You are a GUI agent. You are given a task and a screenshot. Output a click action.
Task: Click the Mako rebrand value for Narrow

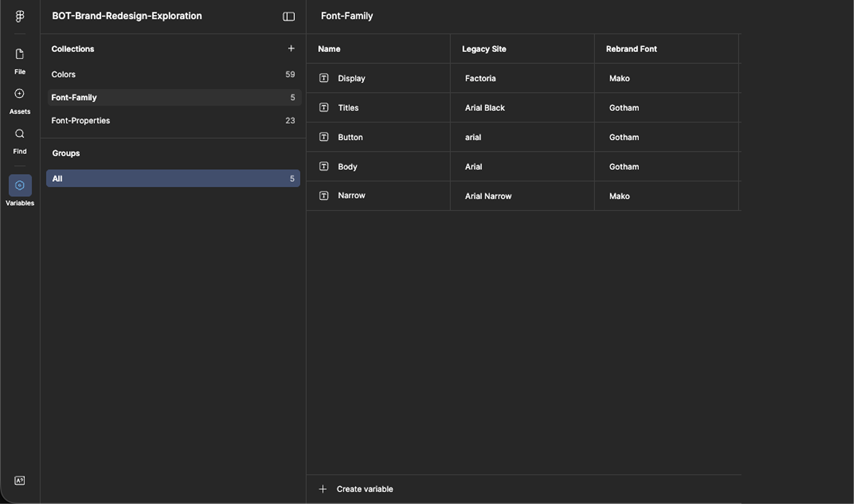point(619,196)
